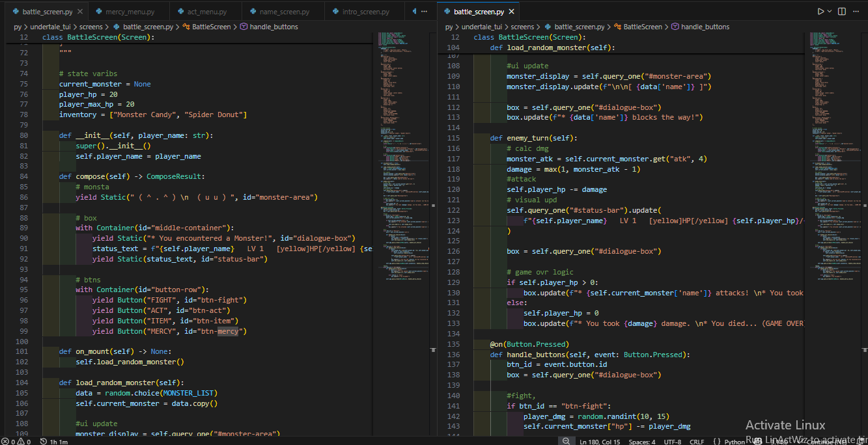Close the right battle_screen.py tab
868x445 pixels.
coord(511,12)
